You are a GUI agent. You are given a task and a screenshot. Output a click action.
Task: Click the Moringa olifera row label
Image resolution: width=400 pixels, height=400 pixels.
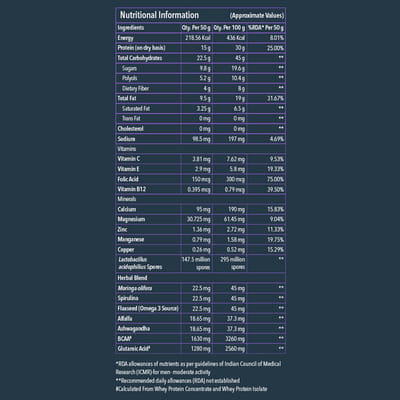(135, 288)
